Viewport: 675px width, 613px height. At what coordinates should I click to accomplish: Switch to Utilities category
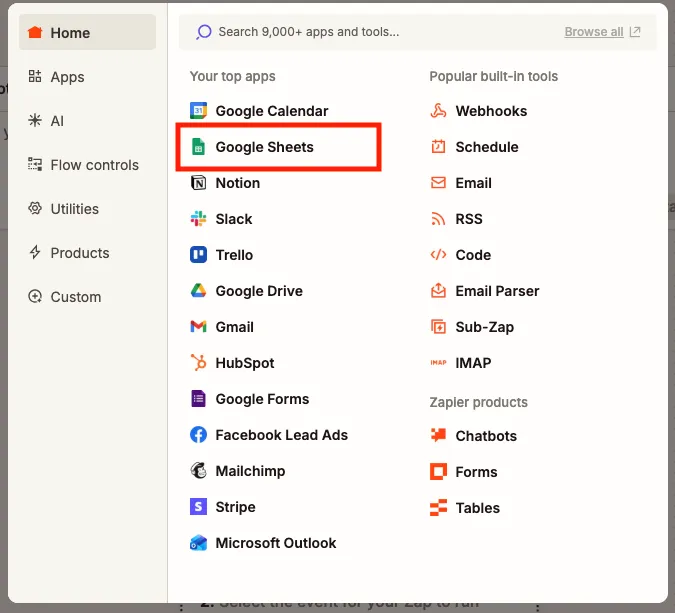(87, 209)
